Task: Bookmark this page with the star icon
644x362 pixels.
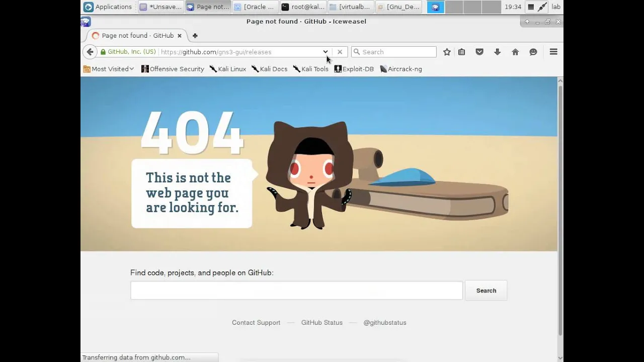Action: click(447, 52)
